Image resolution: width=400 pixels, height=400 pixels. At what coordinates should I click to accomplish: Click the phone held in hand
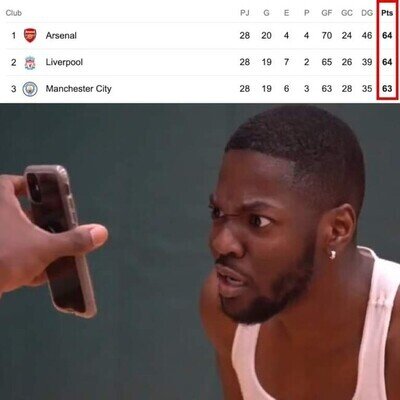pyautogui.click(x=60, y=240)
